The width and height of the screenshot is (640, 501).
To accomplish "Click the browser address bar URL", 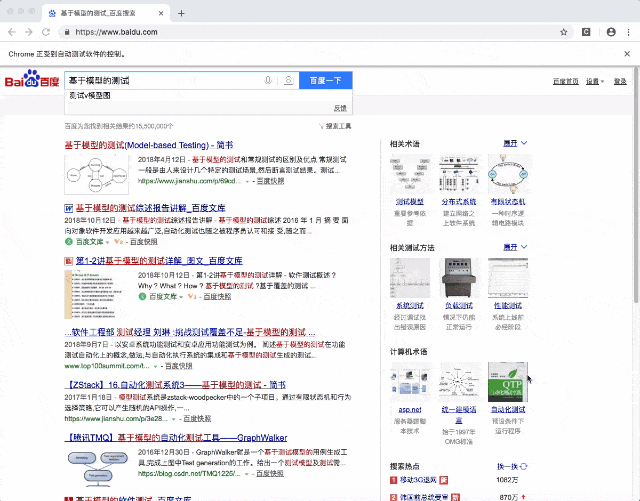I will [116, 32].
